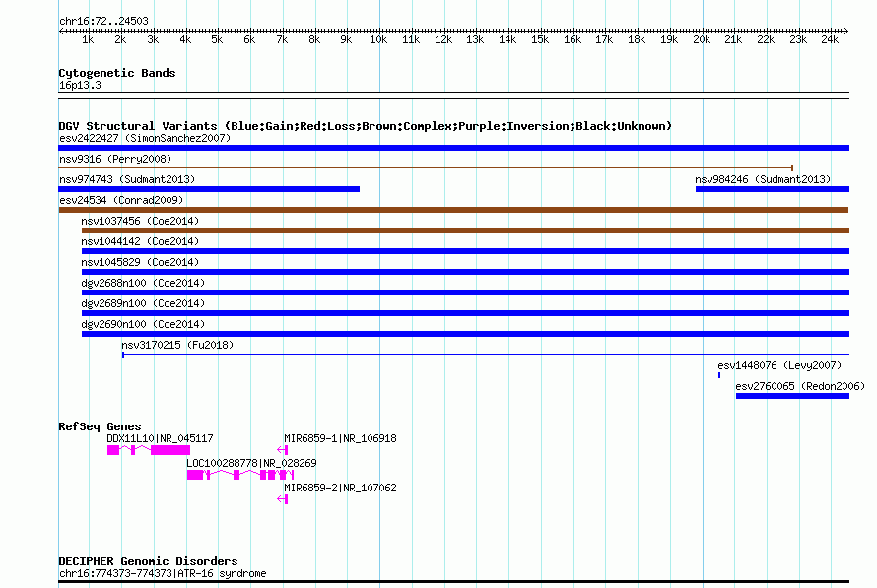Click the MIR6859-2 gene arrow glyph
The width and height of the screenshot is (877, 588).
click(x=283, y=499)
